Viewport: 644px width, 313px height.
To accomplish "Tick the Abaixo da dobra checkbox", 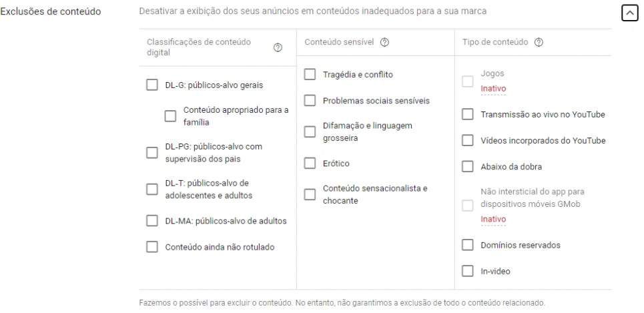I will pos(467,167).
